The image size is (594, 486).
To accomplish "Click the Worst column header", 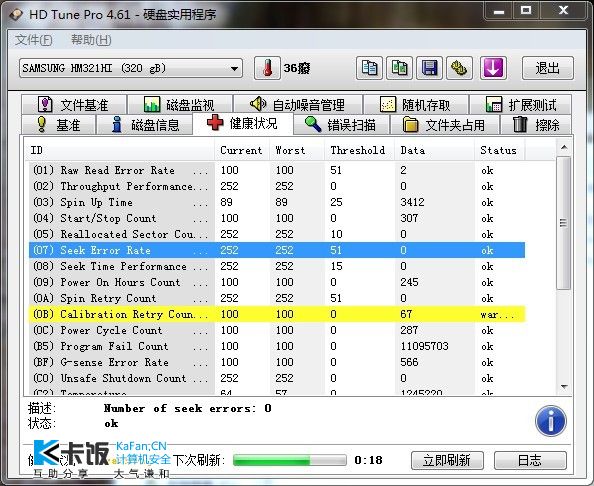I will (x=297, y=150).
